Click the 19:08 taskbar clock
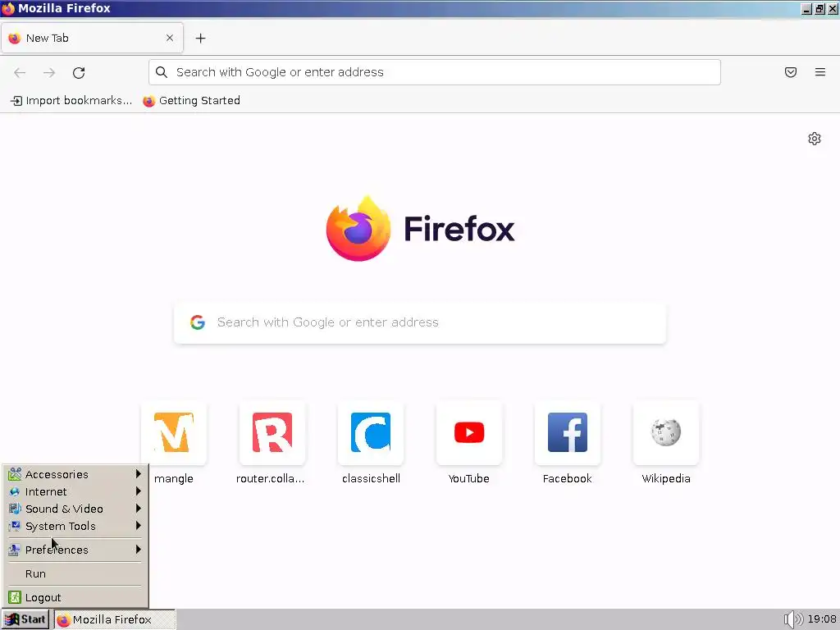 click(x=822, y=619)
